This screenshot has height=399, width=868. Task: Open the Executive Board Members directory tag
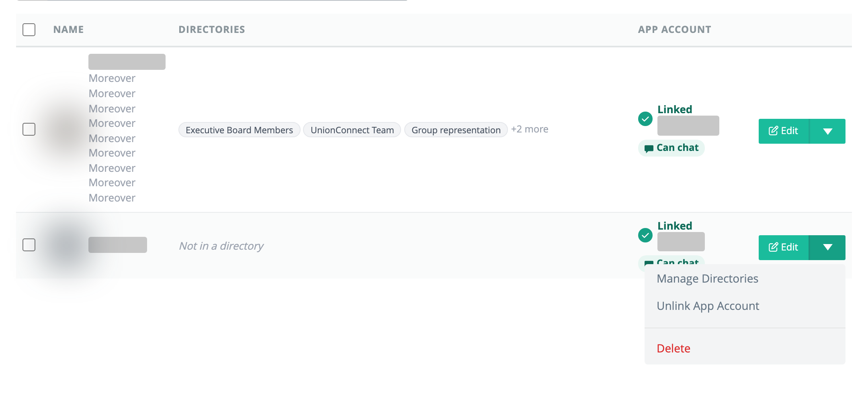click(239, 130)
